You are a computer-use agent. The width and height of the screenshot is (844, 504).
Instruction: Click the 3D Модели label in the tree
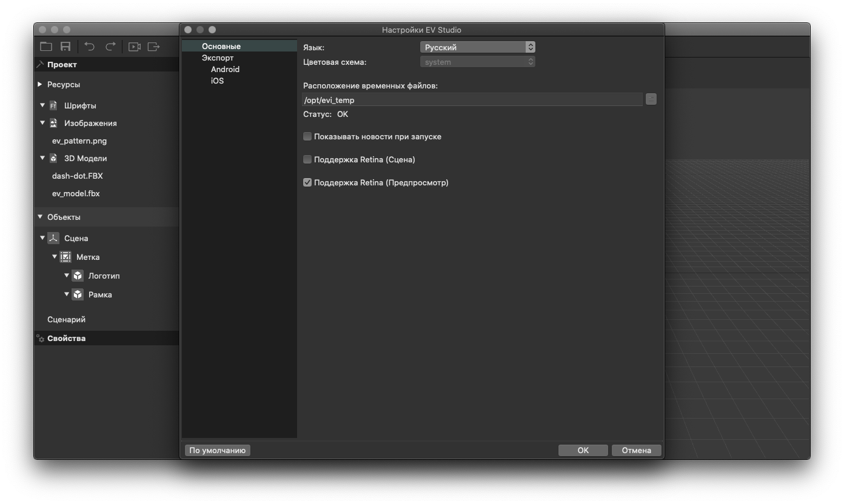(x=85, y=158)
